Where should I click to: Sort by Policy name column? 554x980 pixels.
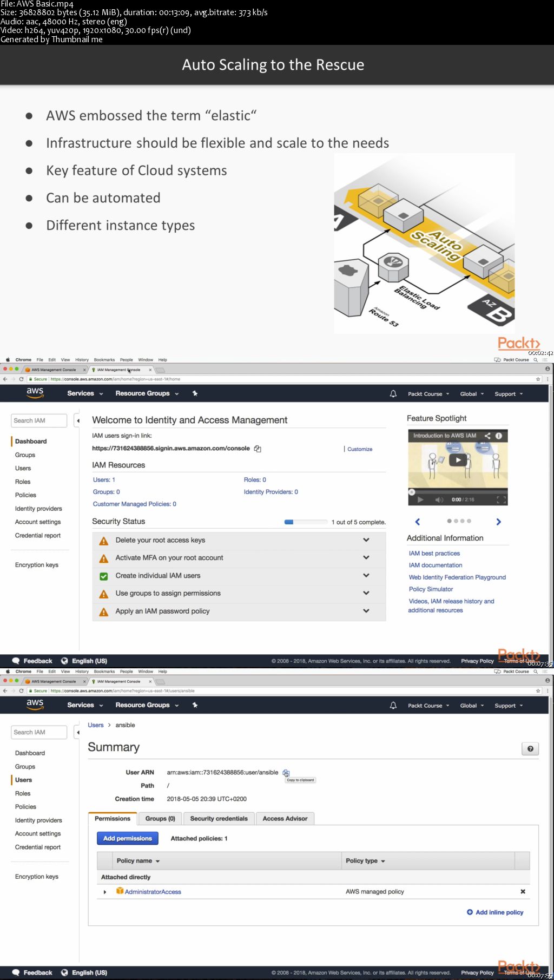tap(138, 860)
